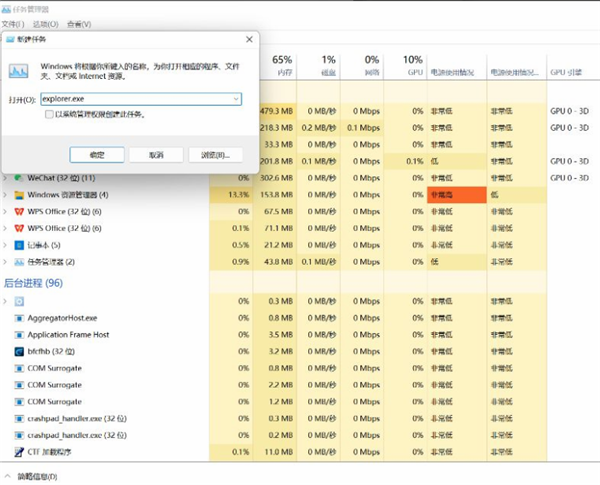Click the AggregatorHost.exe process icon
This screenshot has height=485, width=600.
pos(19,317)
